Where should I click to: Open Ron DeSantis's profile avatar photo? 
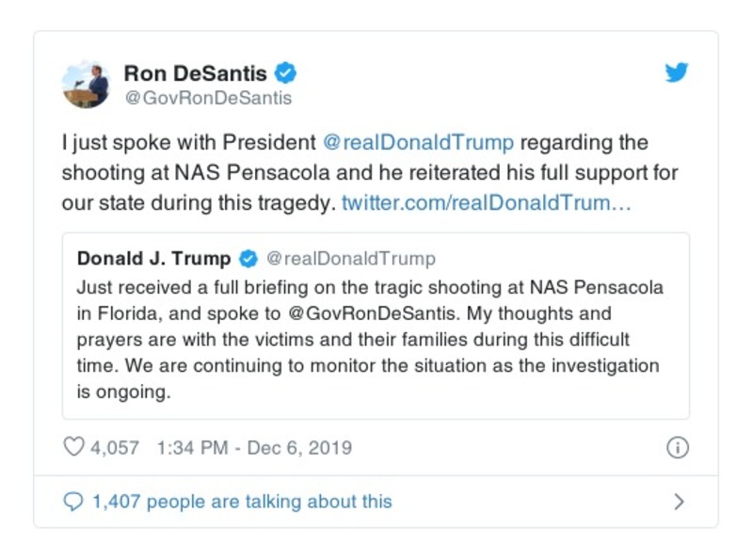tap(87, 85)
